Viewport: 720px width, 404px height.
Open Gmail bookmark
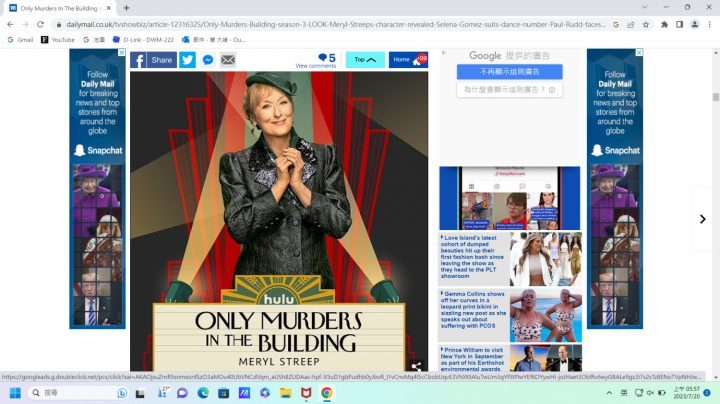click(21, 40)
